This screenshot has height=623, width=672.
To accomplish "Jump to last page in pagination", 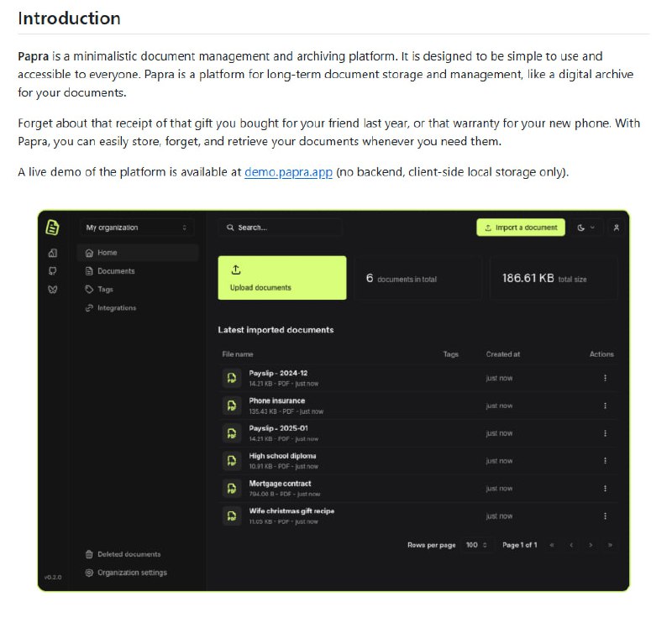I will click(610, 545).
